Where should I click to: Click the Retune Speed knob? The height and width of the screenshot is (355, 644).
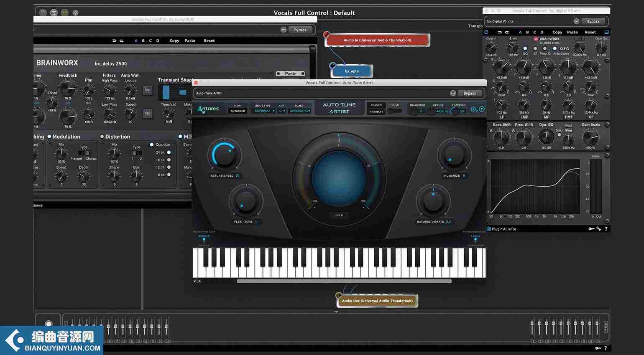[225, 155]
